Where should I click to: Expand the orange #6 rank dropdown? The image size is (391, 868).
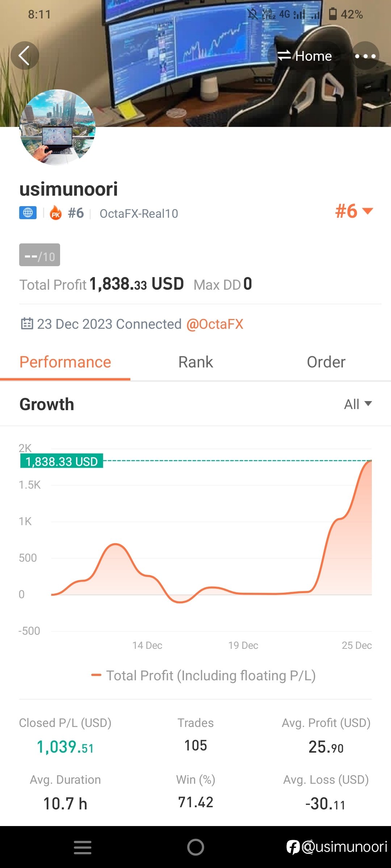(x=354, y=211)
